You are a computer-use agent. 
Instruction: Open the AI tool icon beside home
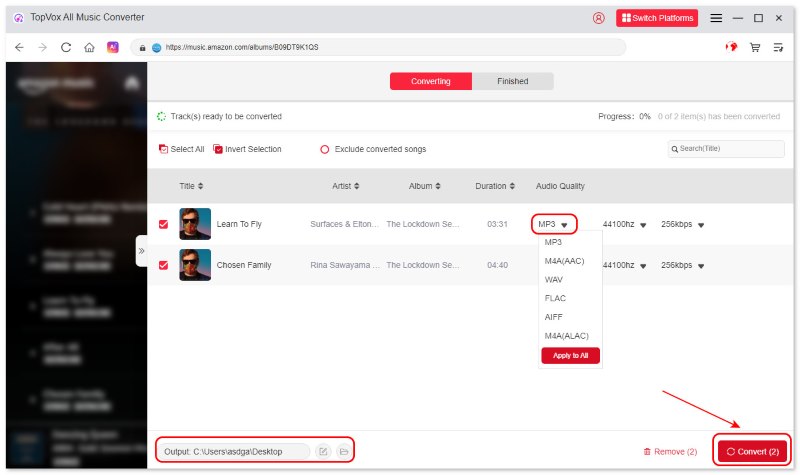point(113,47)
